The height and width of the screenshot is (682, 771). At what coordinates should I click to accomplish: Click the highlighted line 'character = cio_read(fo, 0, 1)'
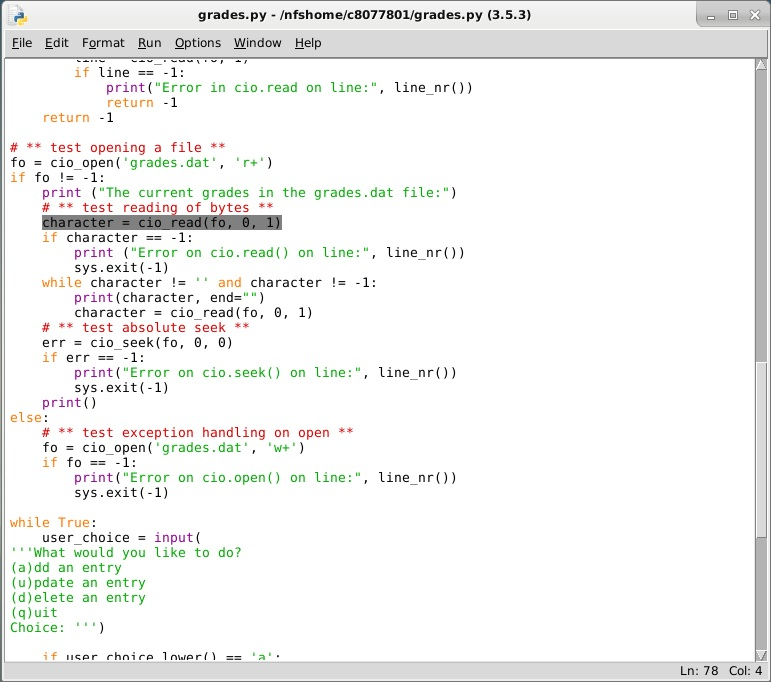(x=162, y=223)
